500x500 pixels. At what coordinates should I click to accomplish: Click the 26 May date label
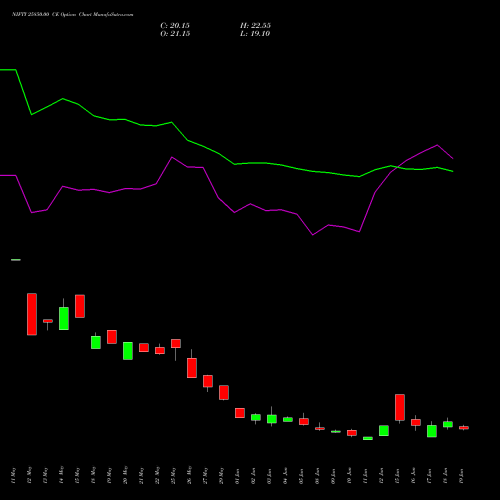click(x=189, y=476)
